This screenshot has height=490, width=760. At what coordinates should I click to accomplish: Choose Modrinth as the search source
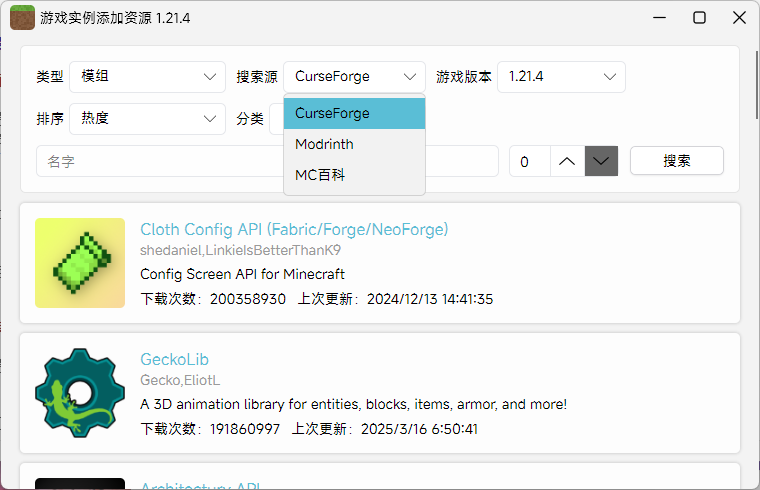tap(354, 144)
